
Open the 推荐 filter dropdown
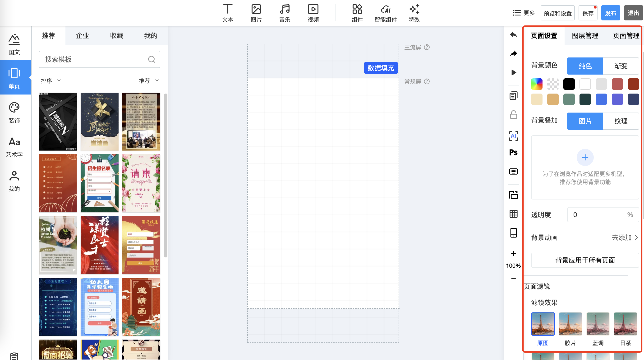click(x=149, y=81)
